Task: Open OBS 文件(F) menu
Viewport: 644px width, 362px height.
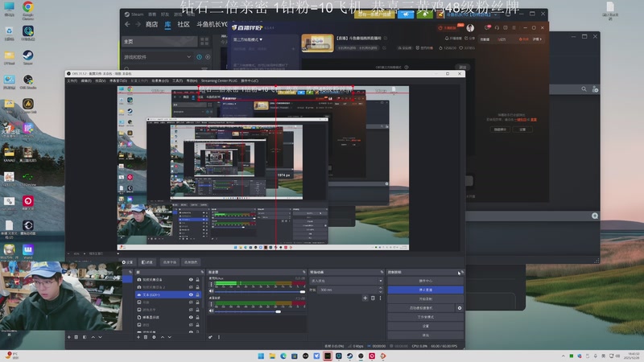Action: click(72, 81)
